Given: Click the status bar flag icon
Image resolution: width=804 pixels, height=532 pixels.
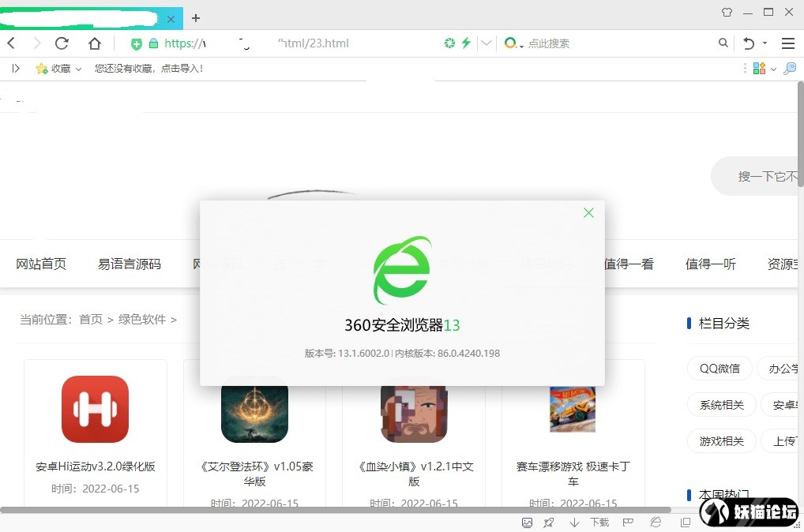Looking at the screenshot, I should 628,523.
